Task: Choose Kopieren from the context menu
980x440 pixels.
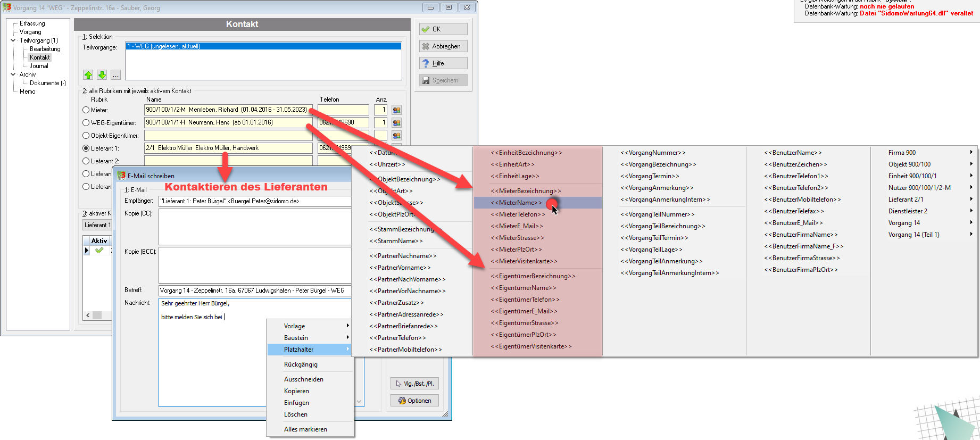Action: [310, 391]
